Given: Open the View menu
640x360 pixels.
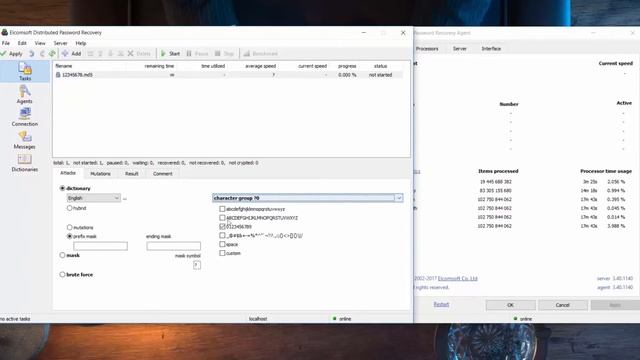Looking at the screenshot, I should [x=40, y=43].
